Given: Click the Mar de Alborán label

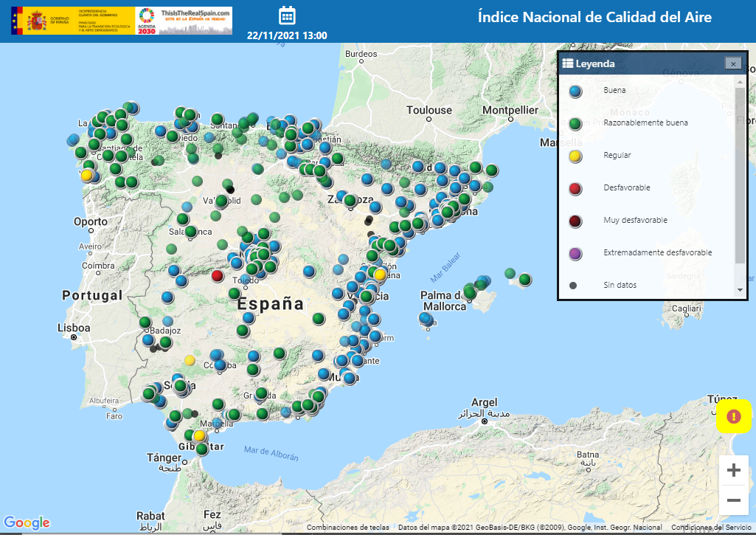Looking at the screenshot, I should 271,453.
